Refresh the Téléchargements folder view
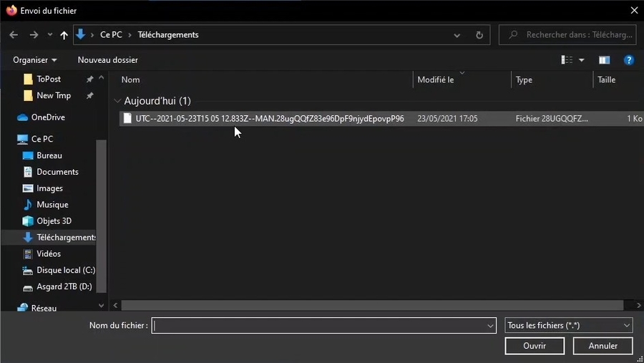This screenshot has height=363, width=644. click(479, 35)
